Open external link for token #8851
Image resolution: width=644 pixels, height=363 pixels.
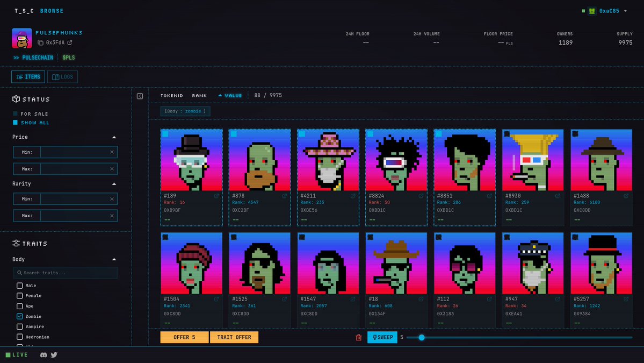pos(489,196)
